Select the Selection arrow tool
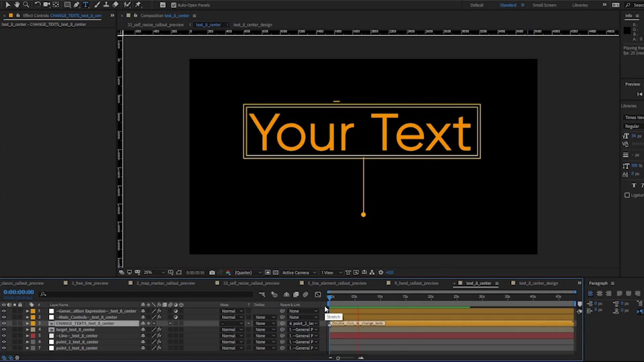 tap(7, 5)
